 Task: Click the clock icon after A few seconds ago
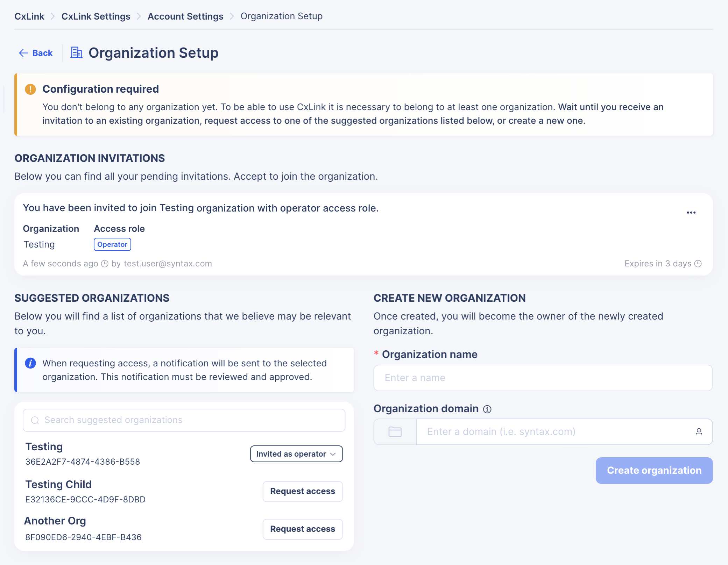[105, 264]
